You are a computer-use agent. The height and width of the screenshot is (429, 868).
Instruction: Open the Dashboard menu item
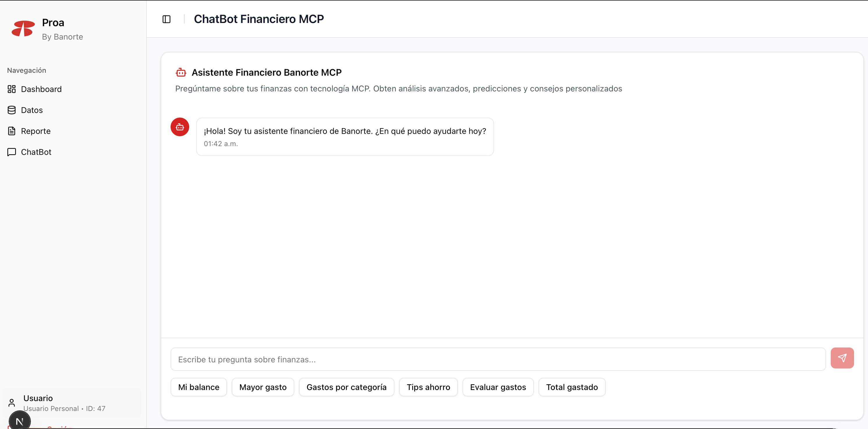click(41, 89)
